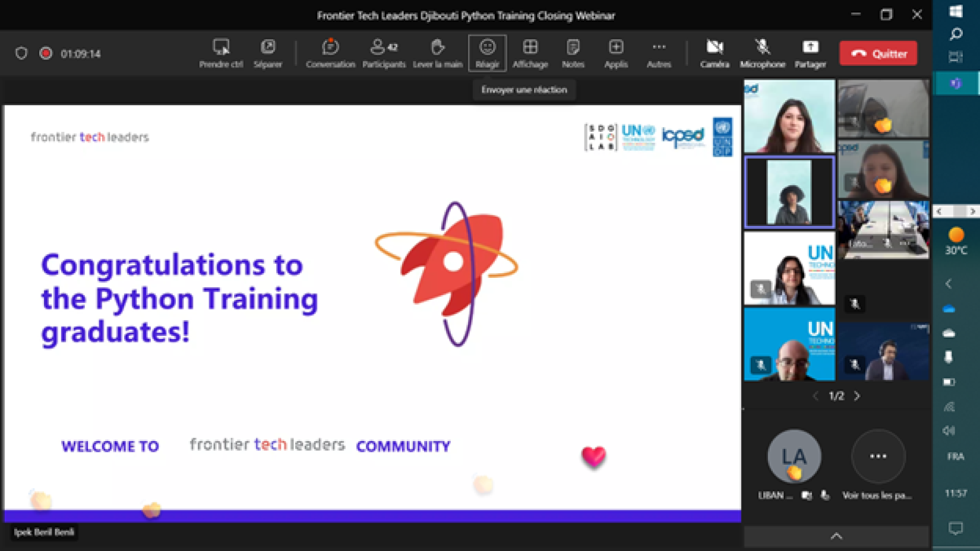Select bald man with glasses video tile
Screen dimensions: 980x551
pos(789,344)
